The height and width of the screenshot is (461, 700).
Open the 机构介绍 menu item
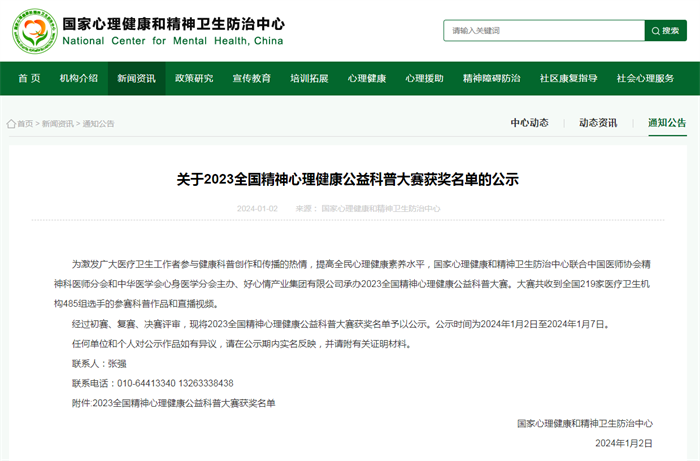79,78
